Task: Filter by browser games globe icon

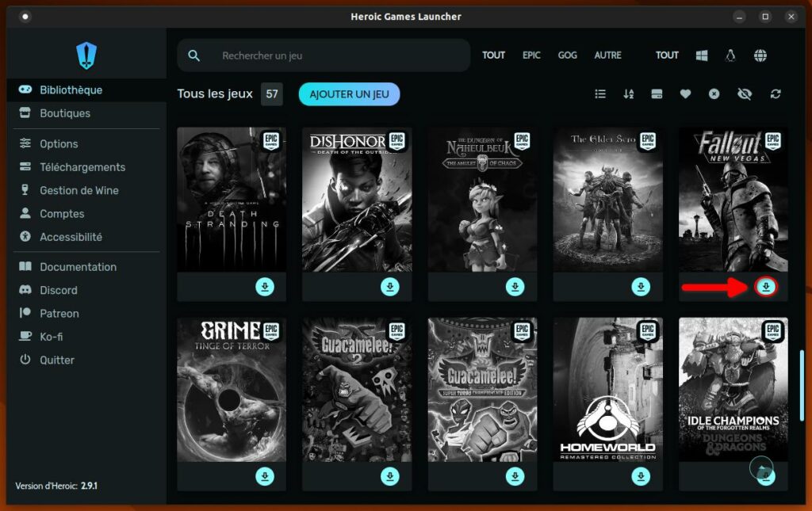Action: (x=760, y=55)
